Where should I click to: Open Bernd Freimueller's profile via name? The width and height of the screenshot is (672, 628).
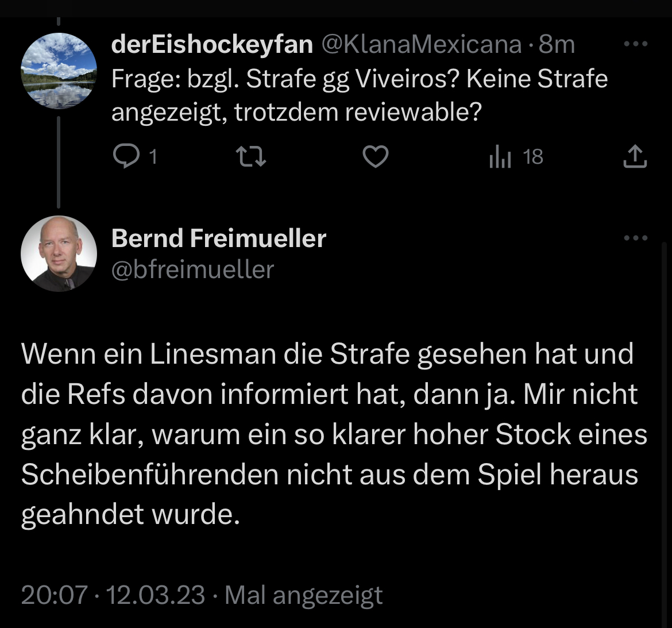click(218, 238)
